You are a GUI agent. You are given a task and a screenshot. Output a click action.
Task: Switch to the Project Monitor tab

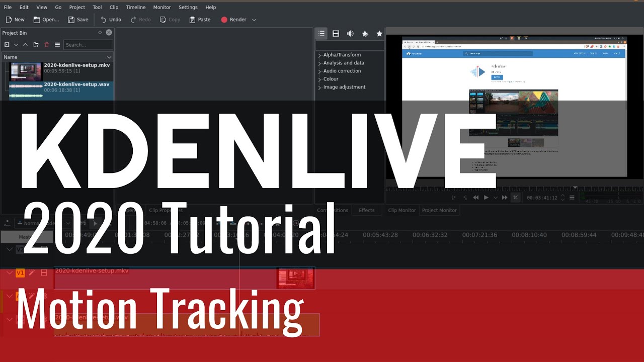point(439,210)
